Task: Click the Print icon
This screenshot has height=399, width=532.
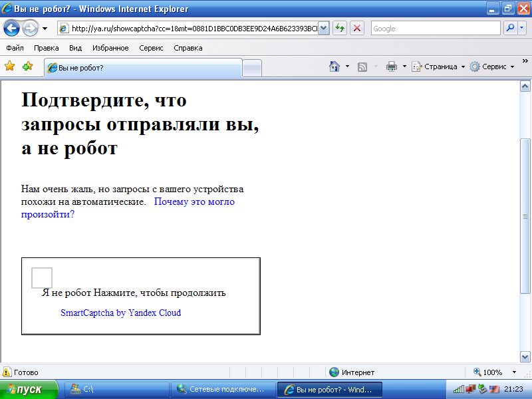Action: click(392, 66)
